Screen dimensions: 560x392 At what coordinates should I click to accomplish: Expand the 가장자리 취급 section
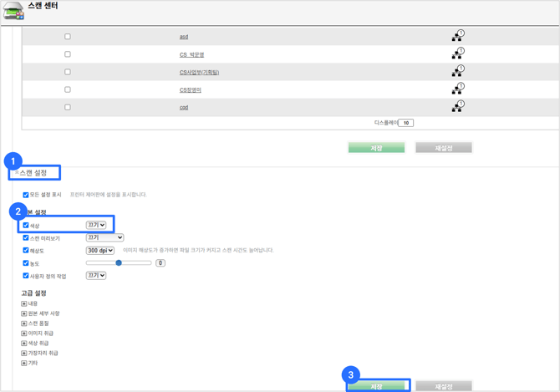pos(24,353)
